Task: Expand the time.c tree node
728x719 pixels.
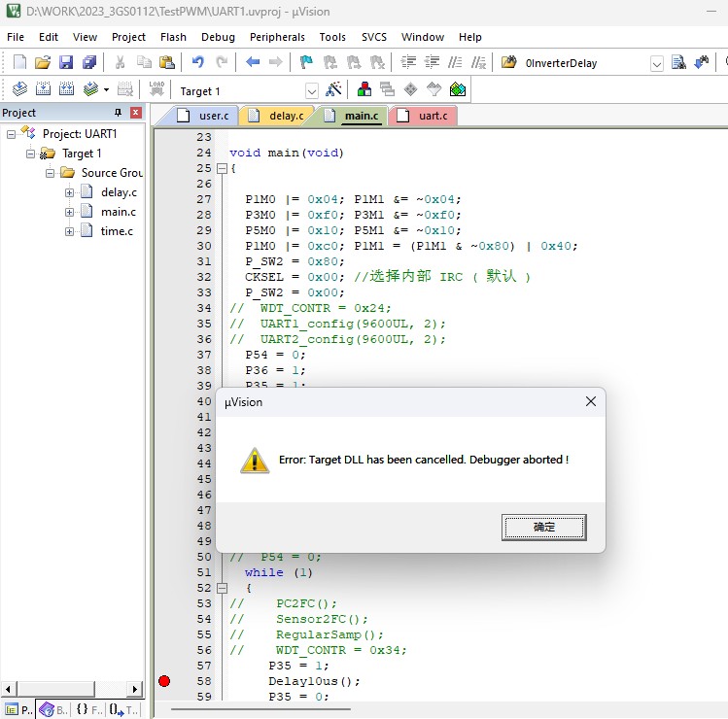Action: tap(70, 231)
